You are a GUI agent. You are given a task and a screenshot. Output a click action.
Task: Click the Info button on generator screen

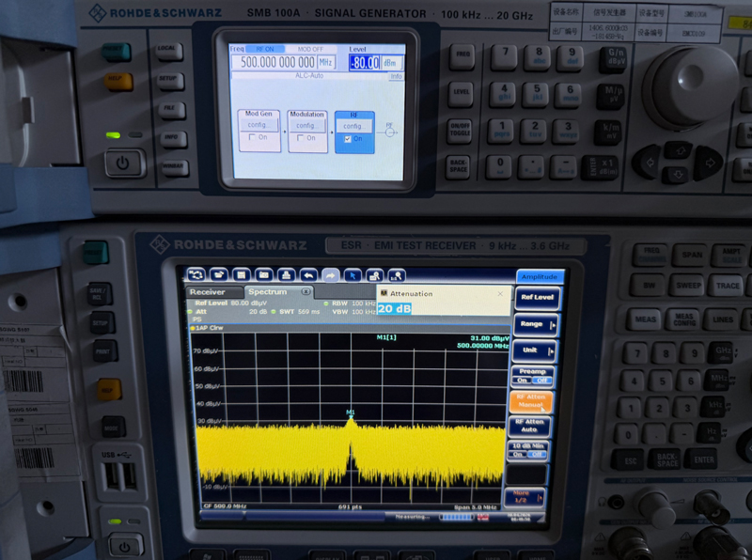click(x=396, y=76)
